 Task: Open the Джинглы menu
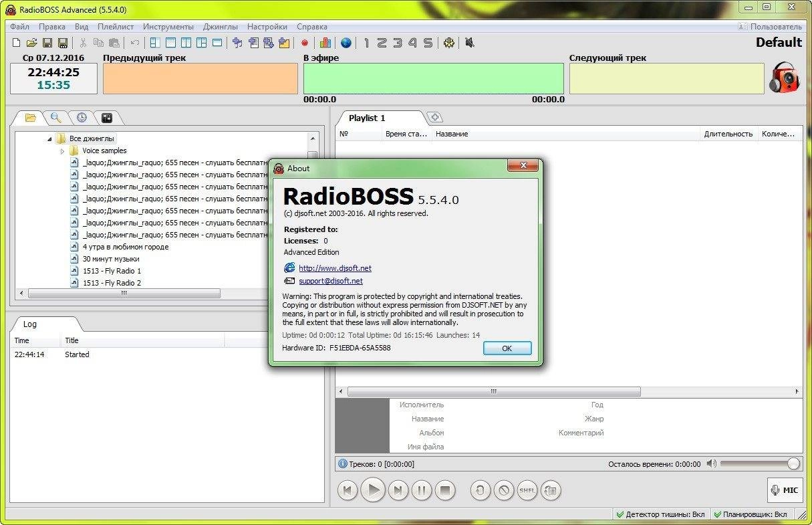click(x=221, y=27)
